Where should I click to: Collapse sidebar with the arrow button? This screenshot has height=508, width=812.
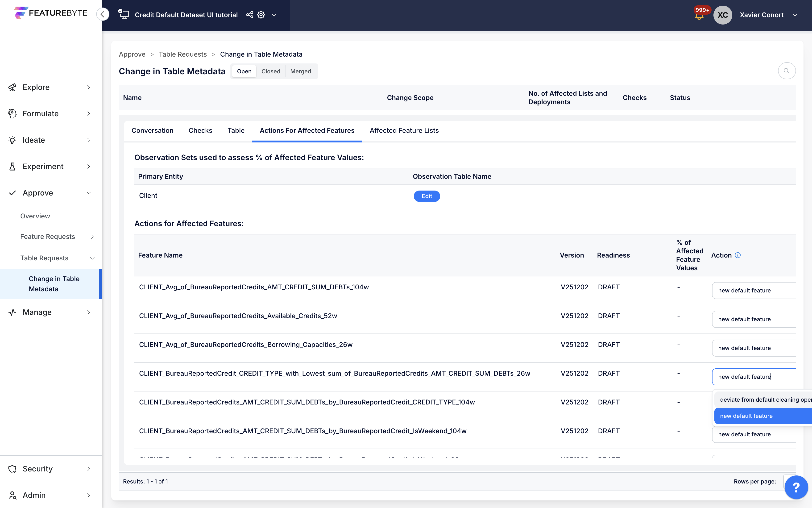coord(103,14)
